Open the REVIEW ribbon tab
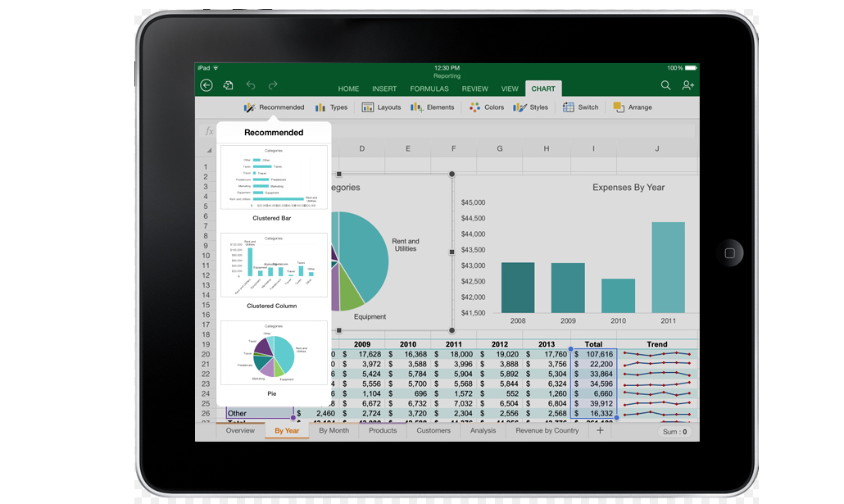Viewport: 844px width, 504px height. (x=474, y=89)
